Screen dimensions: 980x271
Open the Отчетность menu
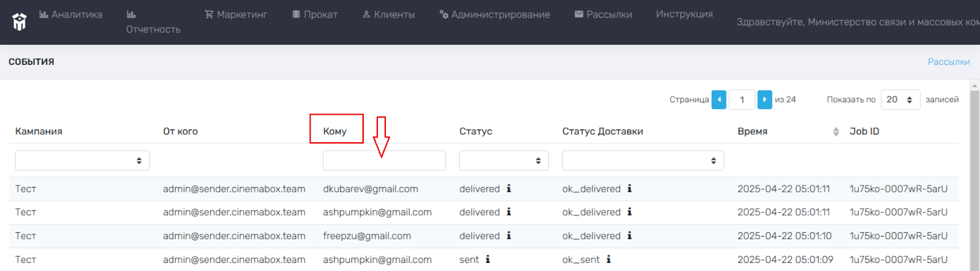point(153,22)
